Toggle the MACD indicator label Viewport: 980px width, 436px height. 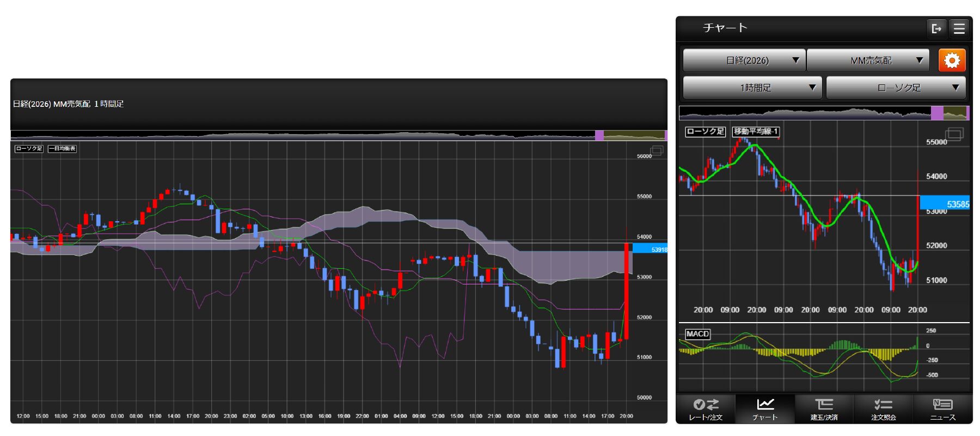click(x=697, y=334)
